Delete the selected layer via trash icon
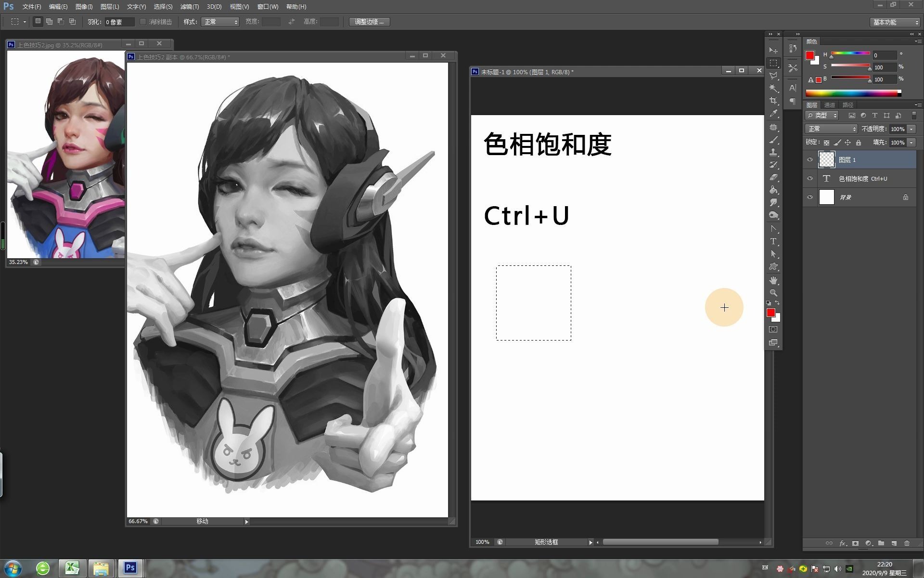Image resolution: width=924 pixels, height=578 pixels. [x=907, y=543]
